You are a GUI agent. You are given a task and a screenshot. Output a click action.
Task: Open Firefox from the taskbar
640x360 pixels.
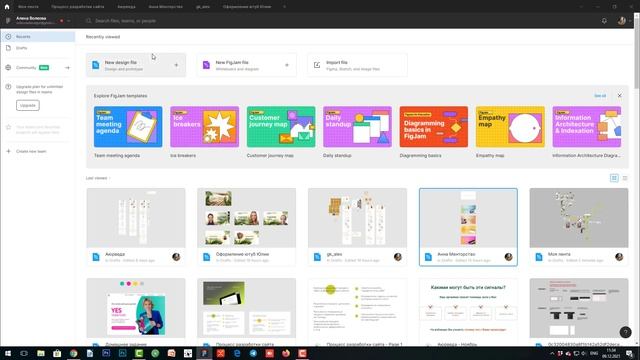286,353
